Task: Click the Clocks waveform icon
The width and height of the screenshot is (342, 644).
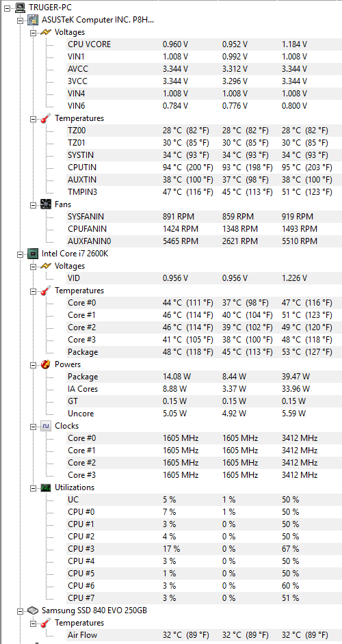Action: pos(46,426)
